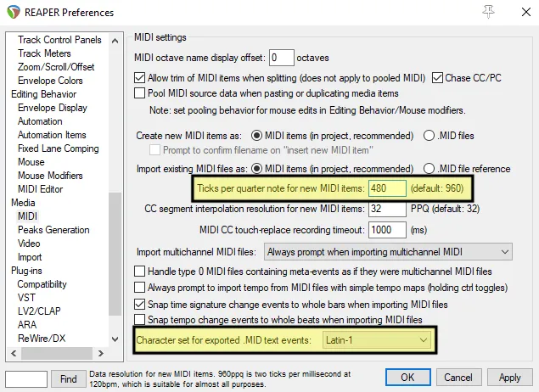This screenshot has height=392, width=539.
Task: Select ReWire/DX category
Action: click(x=42, y=339)
